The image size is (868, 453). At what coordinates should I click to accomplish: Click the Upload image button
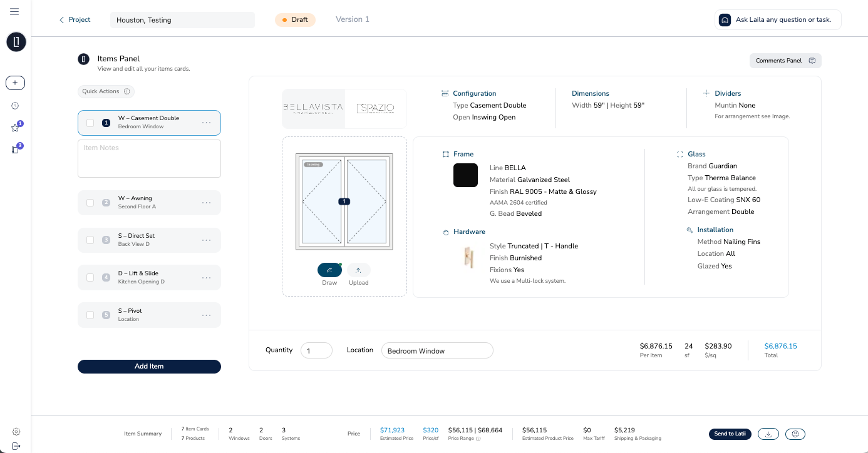point(358,270)
